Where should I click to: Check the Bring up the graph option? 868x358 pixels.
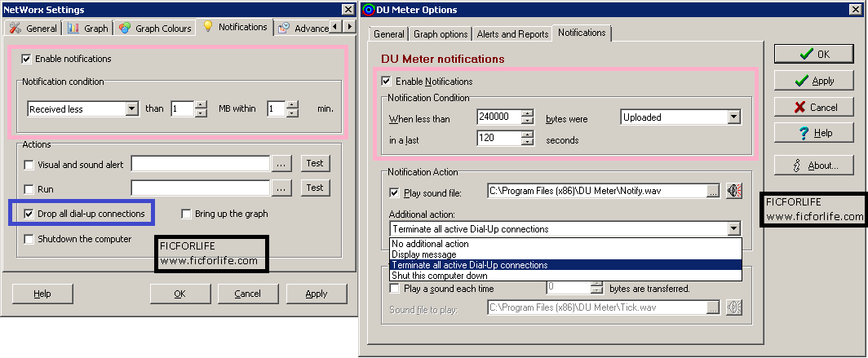pos(186,214)
